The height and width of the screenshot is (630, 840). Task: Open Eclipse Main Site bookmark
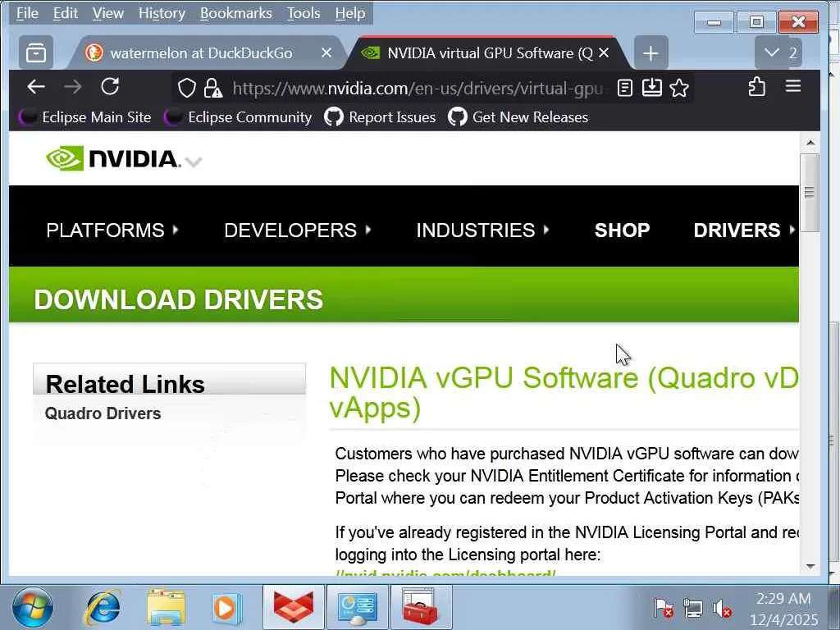(x=85, y=116)
